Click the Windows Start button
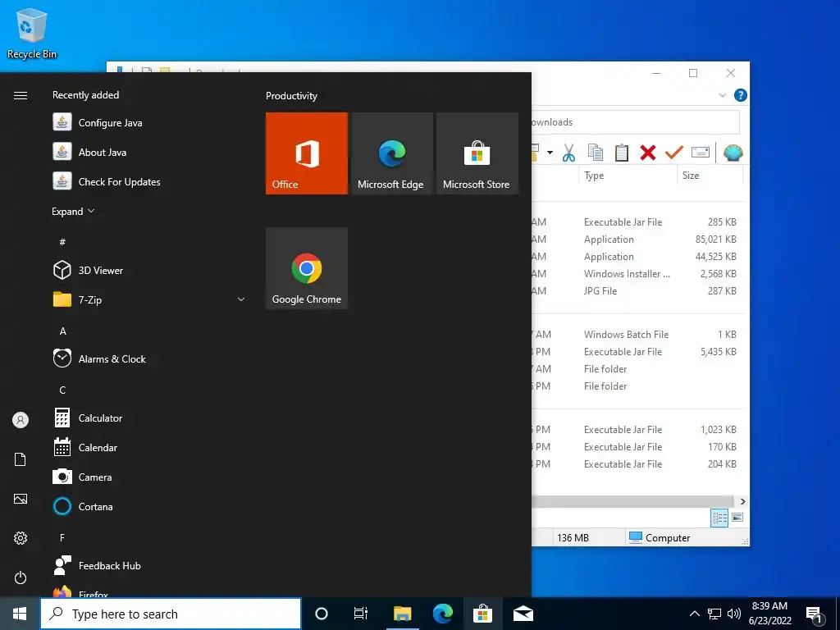 pyautogui.click(x=20, y=614)
